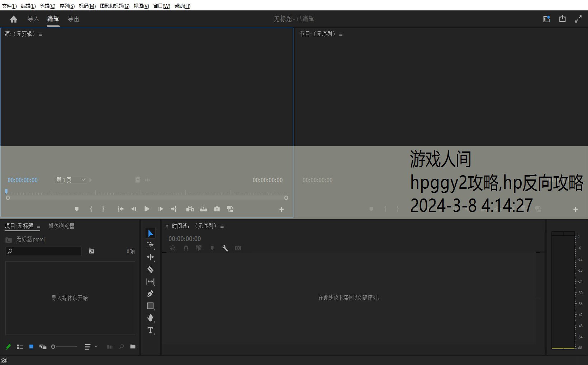The width and height of the screenshot is (588, 365).
Task: Toggle the green pencil project writable state
Action: [x=8, y=347]
